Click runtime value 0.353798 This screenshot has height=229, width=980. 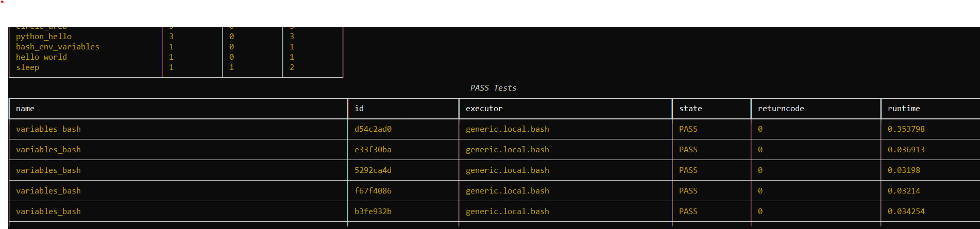click(x=906, y=129)
